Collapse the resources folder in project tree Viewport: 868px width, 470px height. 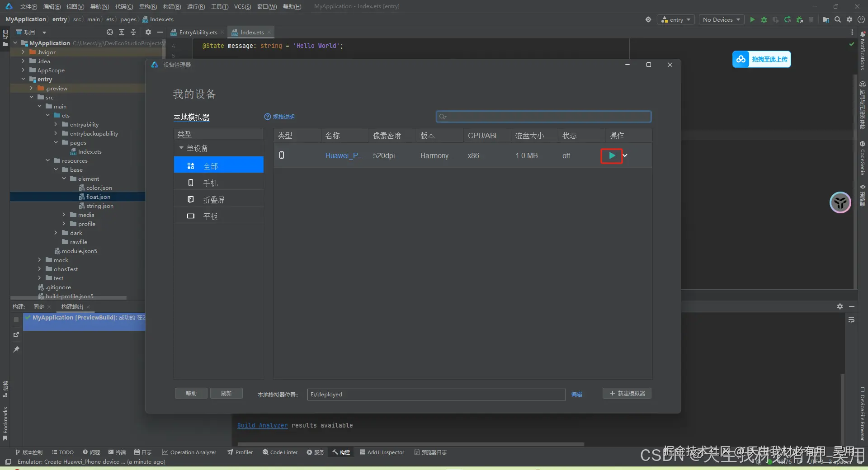(47, 160)
